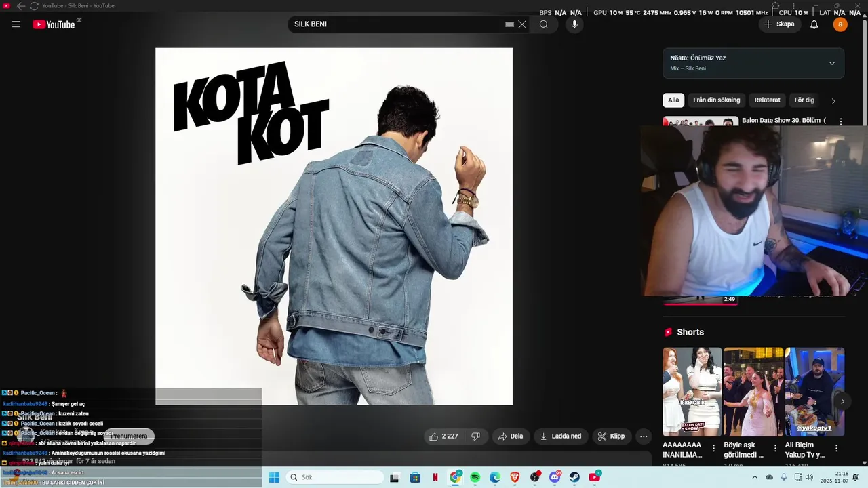Switch to Chrome on the taskbar
The width and height of the screenshot is (868, 488).
coord(455,477)
